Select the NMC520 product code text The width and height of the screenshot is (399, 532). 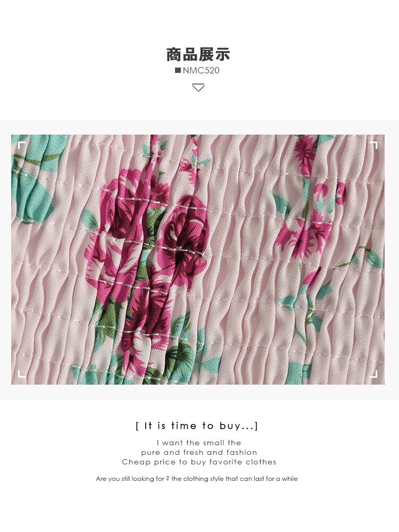click(201, 70)
